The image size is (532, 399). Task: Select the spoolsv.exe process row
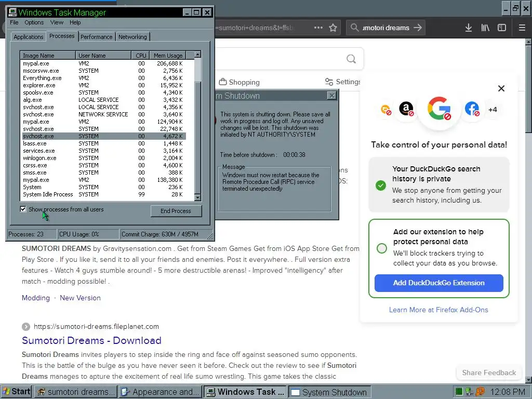pyautogui.click(x=103, y=92)
